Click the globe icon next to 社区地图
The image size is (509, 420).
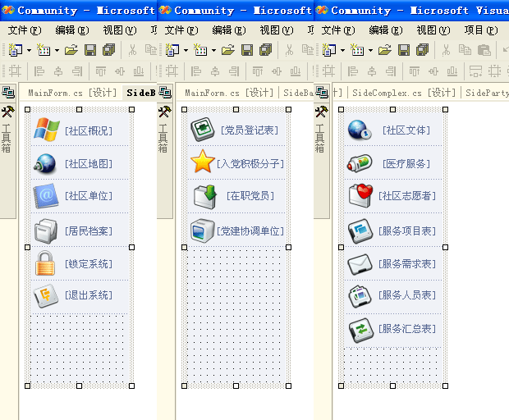[x=45, y=163]
